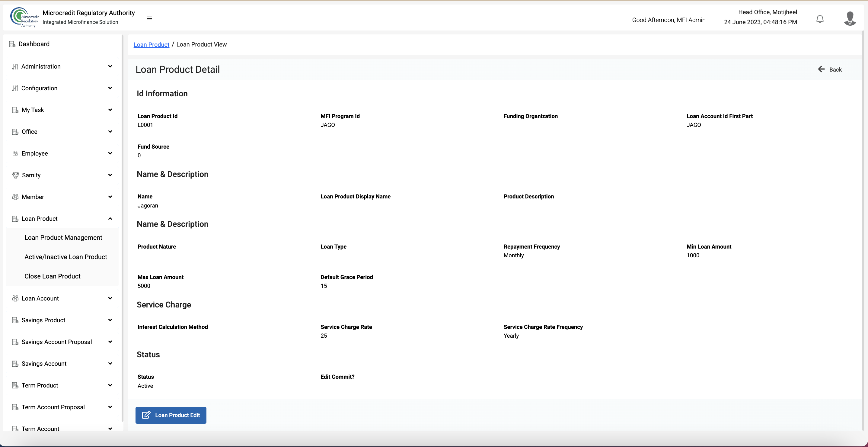Click the Term Product icon
The image size is (868, 447).
point(15,385)
